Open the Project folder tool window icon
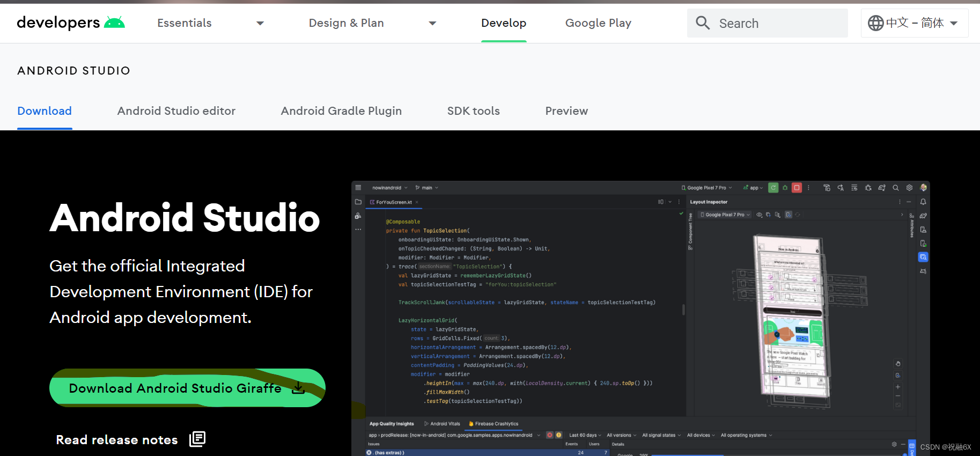Image resolution: width=980 pixels, height=456 pixels. 358,202
